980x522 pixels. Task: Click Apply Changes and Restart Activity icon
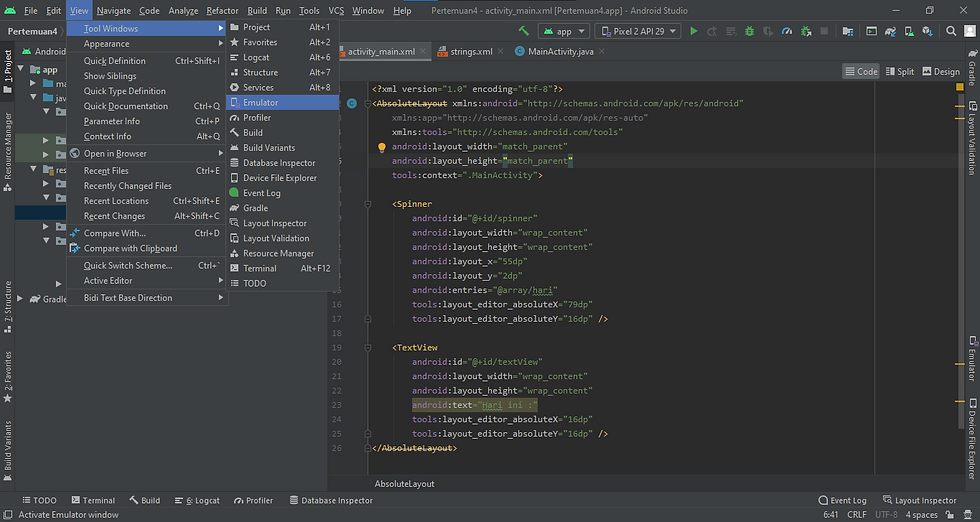pyautogui.click(x=712, y=31)
